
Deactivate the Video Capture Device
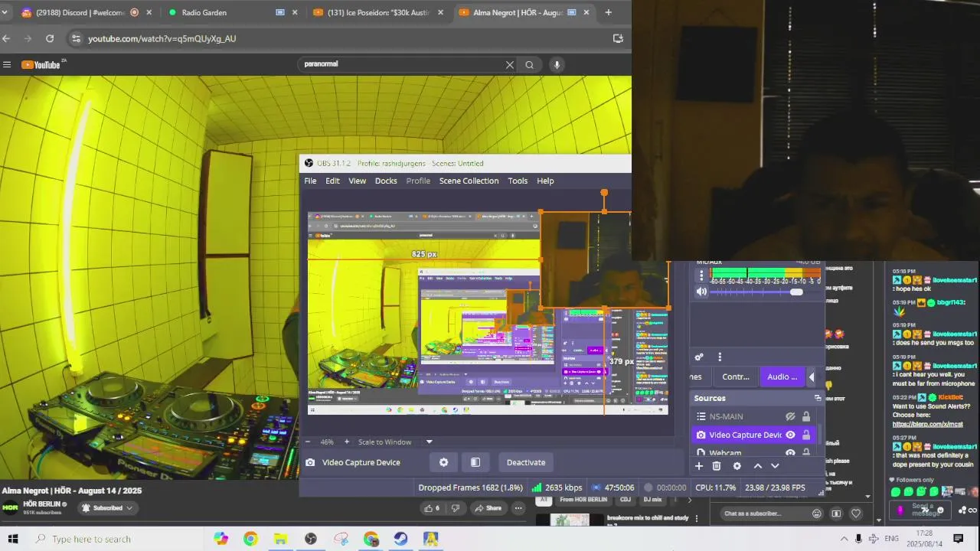526,462
